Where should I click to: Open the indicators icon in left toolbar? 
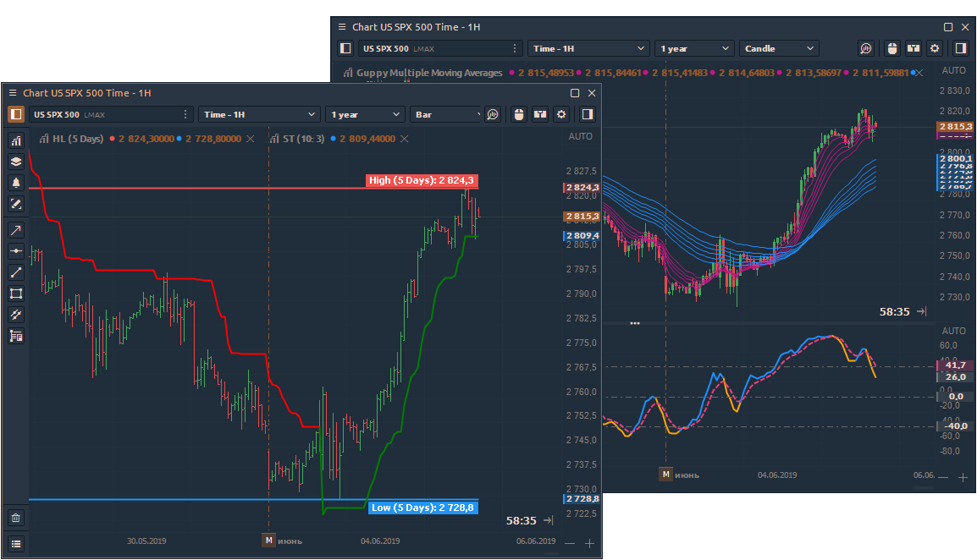[x=16, y=140]
